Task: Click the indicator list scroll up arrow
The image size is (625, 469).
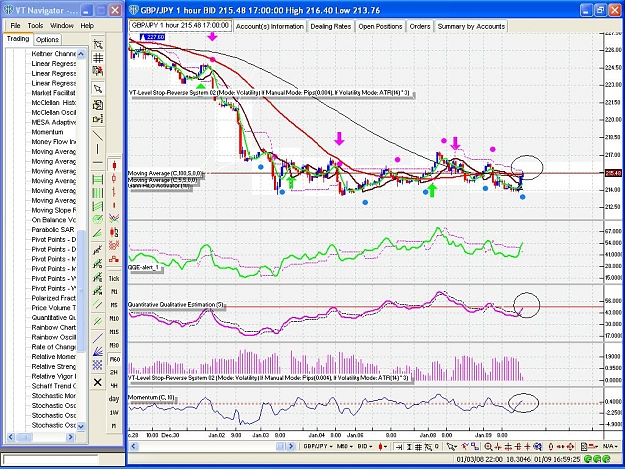Action: pos(81,53)
